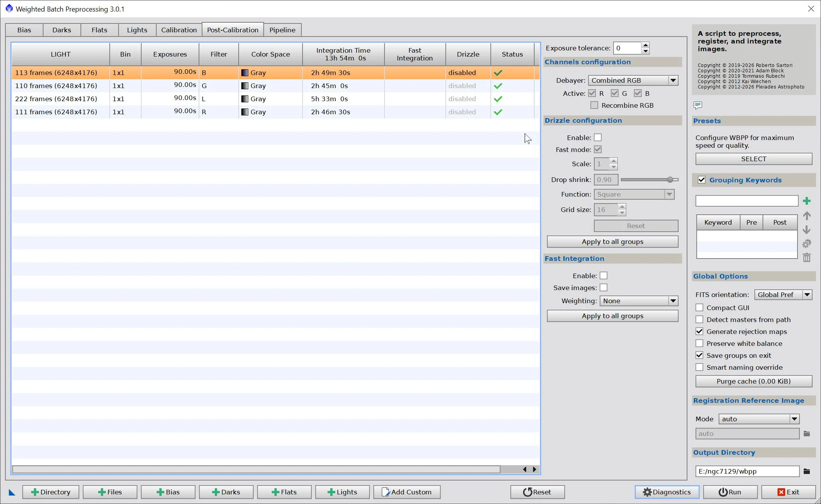Switch to the Lights tab
Screen dimensions: 821x504
coord(137,30)
